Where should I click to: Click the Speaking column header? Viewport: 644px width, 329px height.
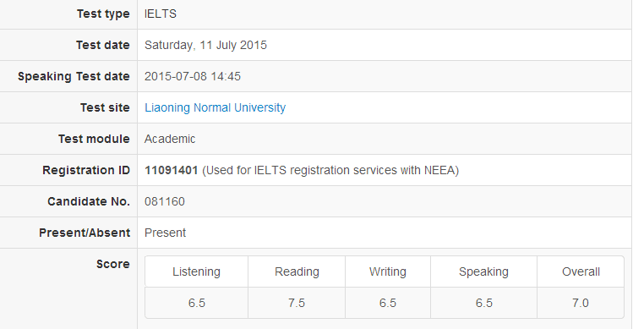483,271
